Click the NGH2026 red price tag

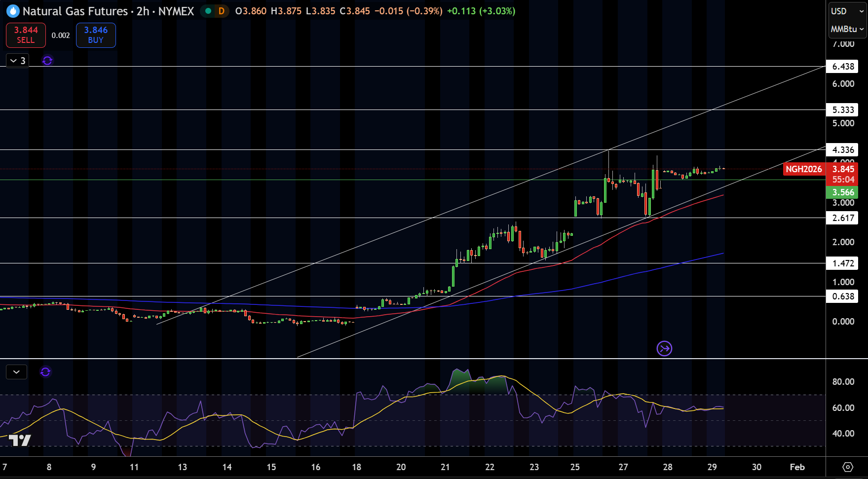click(804, 169)
